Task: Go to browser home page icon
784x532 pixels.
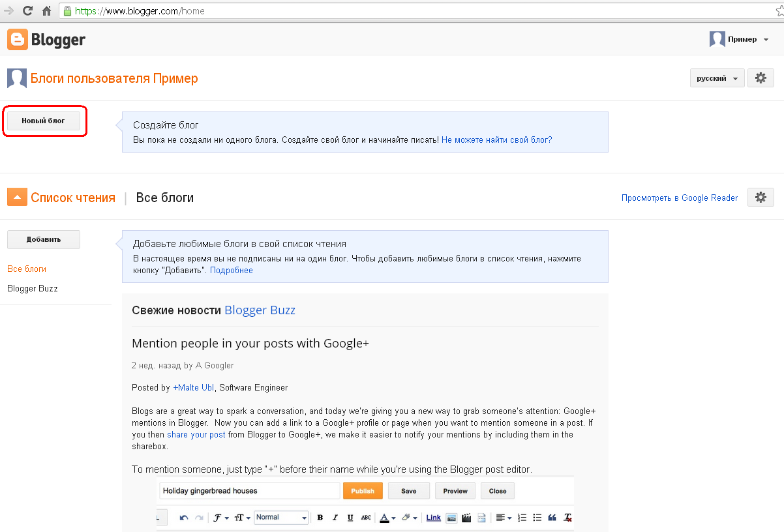Action: click(46, 10)
